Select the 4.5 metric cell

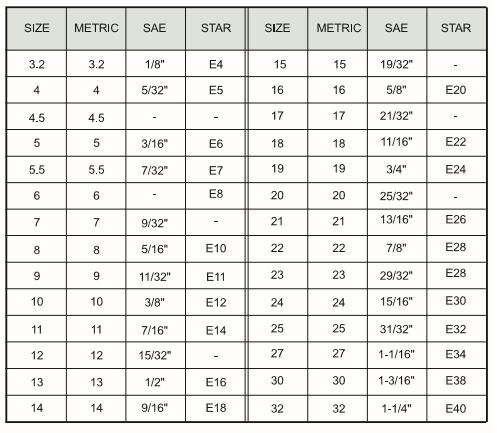tap(96, 117)
